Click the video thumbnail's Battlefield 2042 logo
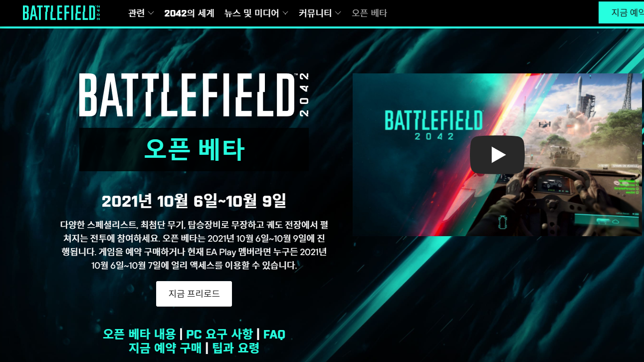This screenshot has height=362, width=644. pos(433,125)
